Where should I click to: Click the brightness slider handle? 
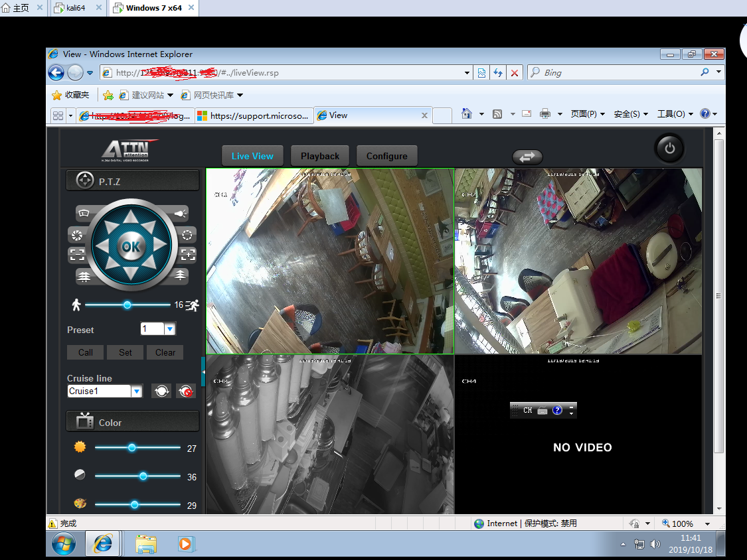tap(132, 448)
